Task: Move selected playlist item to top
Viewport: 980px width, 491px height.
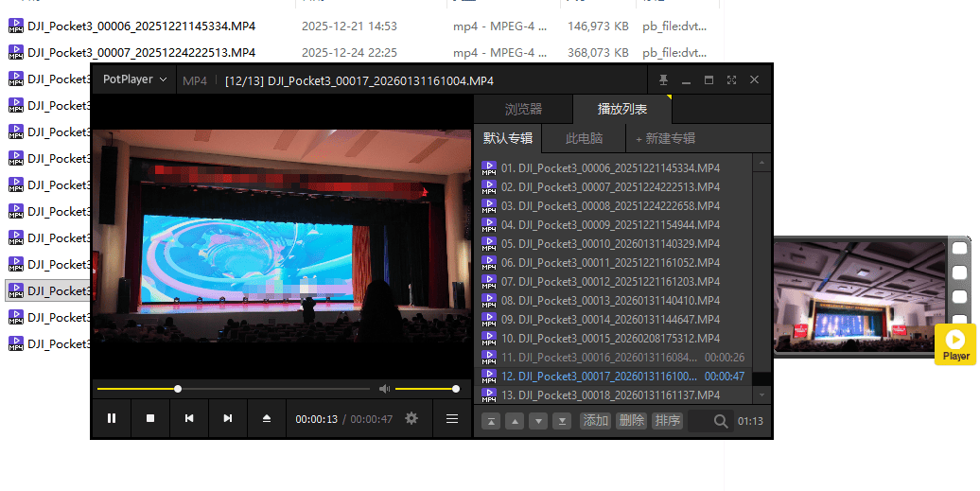Action: point(491,422)
